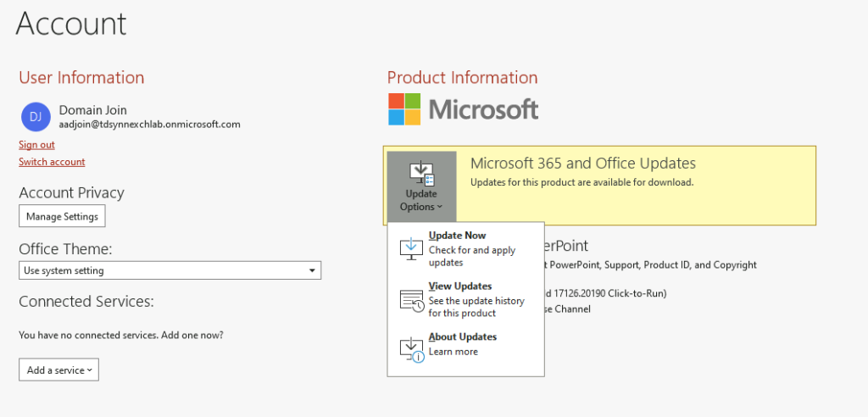Click the Domain Join user name

[x=93, y=109]
